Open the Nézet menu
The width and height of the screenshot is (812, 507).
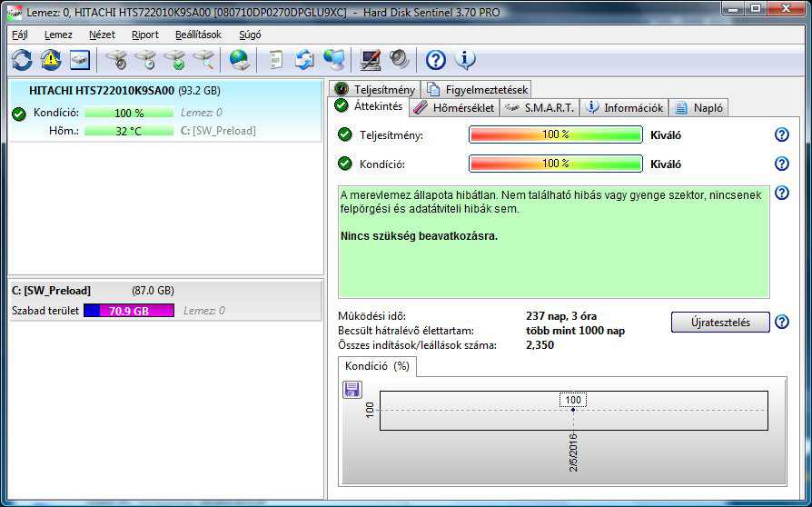point(102,35)
